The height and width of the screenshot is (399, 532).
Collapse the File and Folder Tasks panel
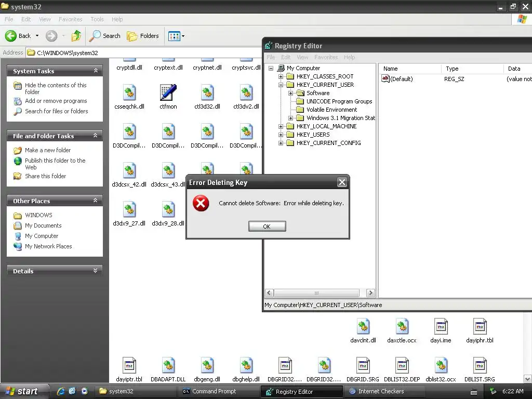click(x=96, y=136)
